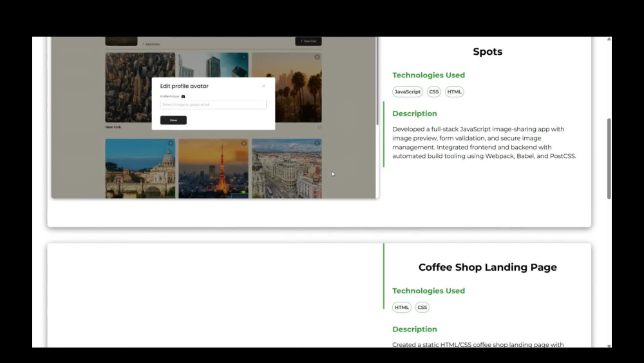This screenshot has width=644, height=363.
Task: Click the Spots preview inner scrollbar thumb
Action: tap(377, 81)
